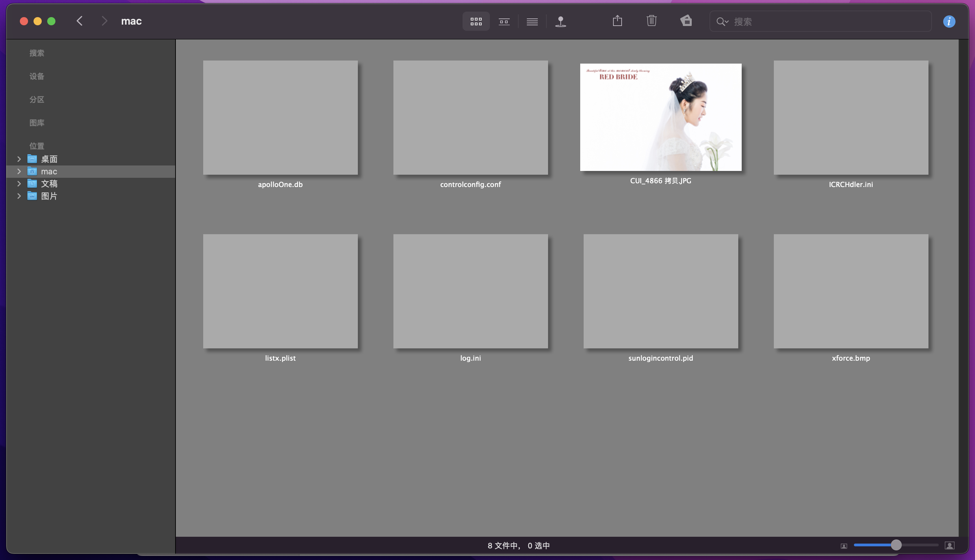The image size is (975, 560).
Task: Expand the 桌面 folder tree
Action: (x=19, y=159)
